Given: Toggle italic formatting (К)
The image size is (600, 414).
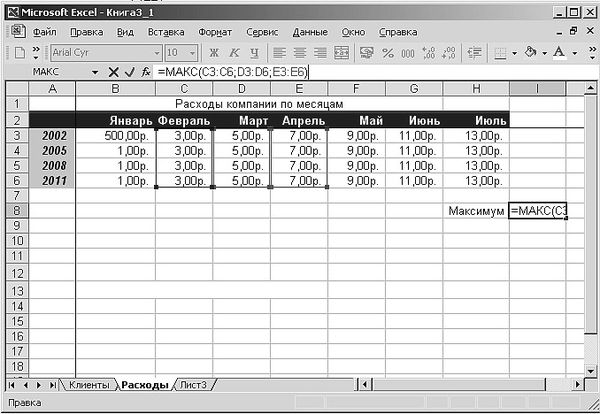Looking at the screenshot, I should click(233, 52).
